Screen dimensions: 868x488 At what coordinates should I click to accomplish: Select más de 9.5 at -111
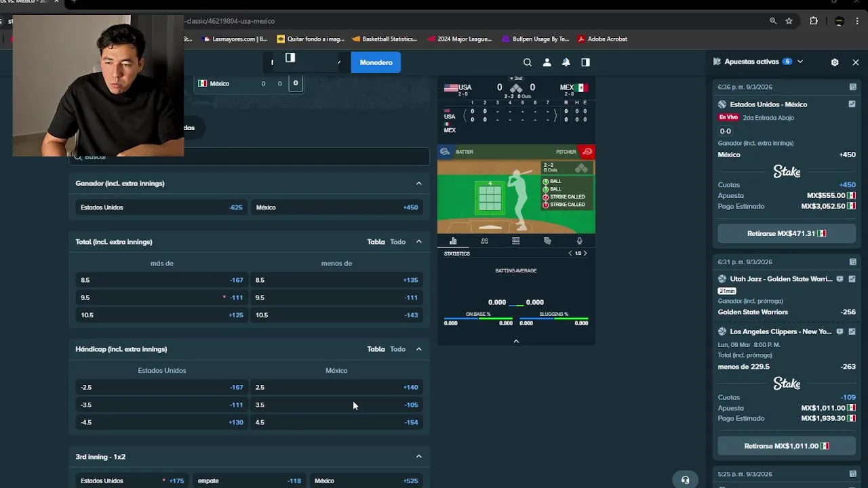(161, 298)
